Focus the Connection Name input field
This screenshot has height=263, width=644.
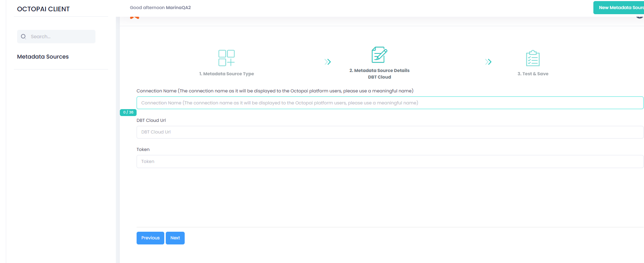(390, 103)
